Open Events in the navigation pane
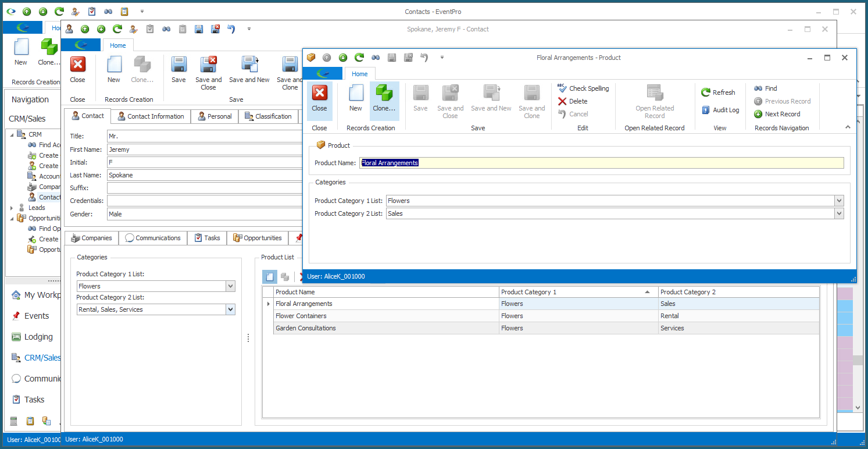This screenshot has height=449, width=868. [30, 316]
